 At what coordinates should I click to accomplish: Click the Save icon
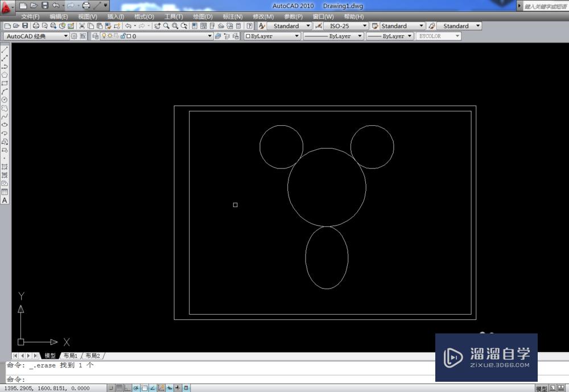point(24,26)
